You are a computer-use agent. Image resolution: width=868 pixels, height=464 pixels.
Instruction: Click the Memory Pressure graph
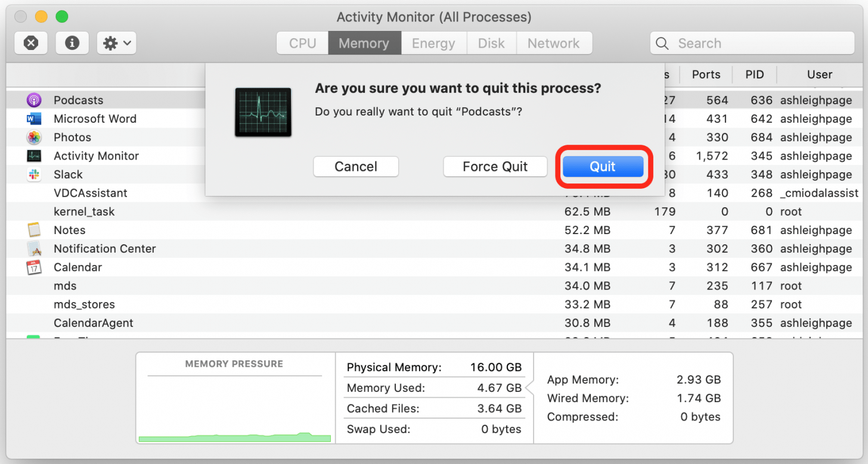click(234, 410)
